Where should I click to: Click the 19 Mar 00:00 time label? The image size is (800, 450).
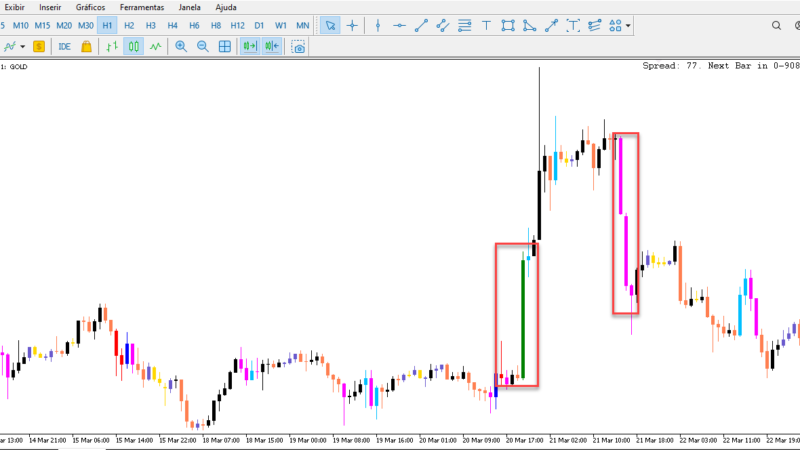308,440
